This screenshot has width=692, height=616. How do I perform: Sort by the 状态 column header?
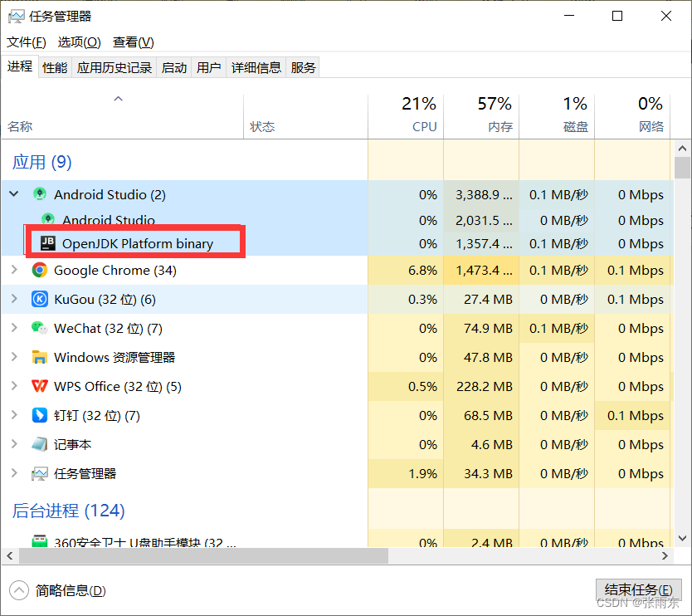point(305,116)
